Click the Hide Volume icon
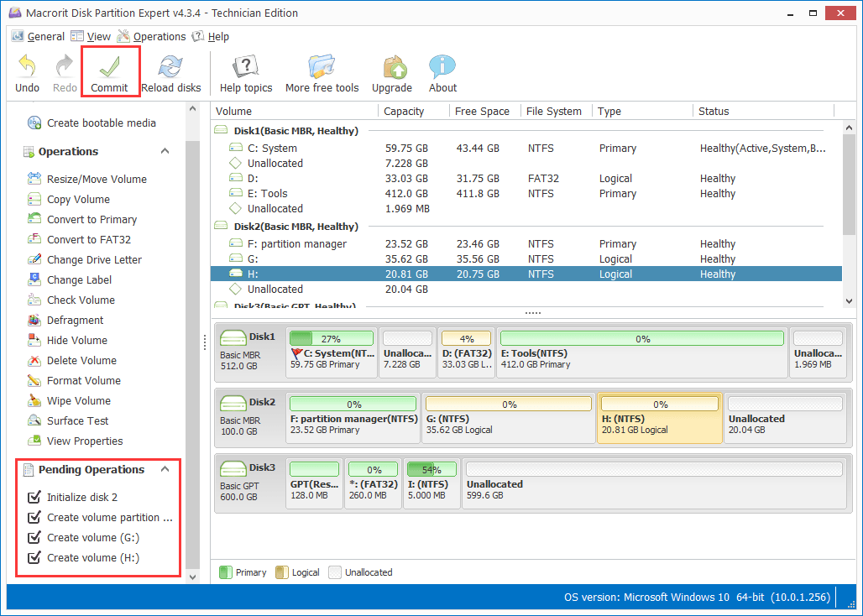863x616 pixels. pyautogui.click(x=34, y=340)
